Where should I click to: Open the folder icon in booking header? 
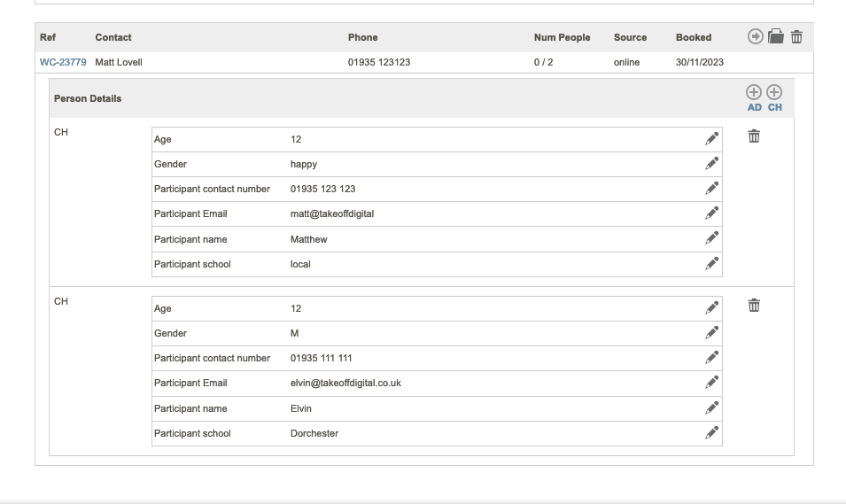[776, 36]
